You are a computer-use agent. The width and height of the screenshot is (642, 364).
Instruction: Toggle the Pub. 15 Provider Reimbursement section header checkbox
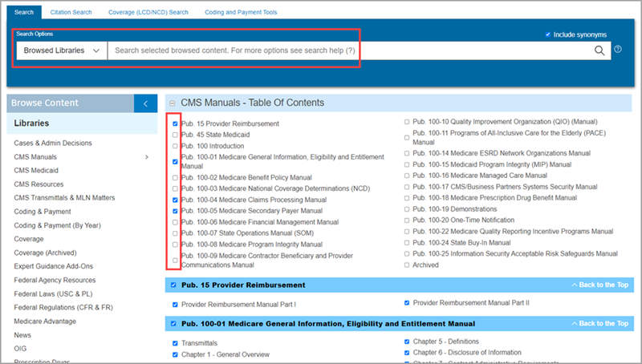pyautogui.click(x=173, y=285)
